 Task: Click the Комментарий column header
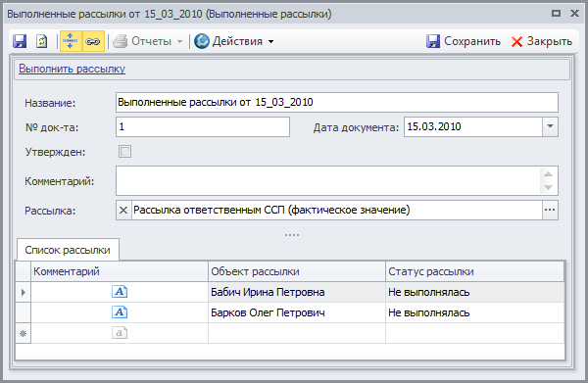[x=120, y=271]
